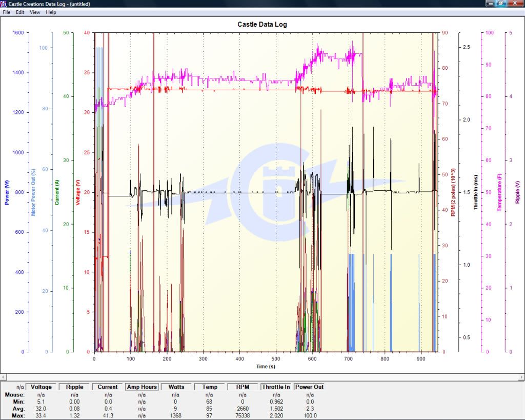The width and height of the screenshot is (525, 420).
Task: Open the Help menu
Action: click(x=51, y=12)
